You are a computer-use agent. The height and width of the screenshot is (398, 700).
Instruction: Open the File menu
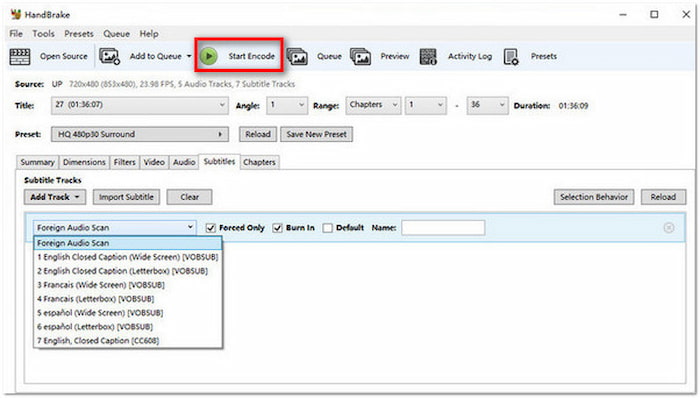(16, 34)
